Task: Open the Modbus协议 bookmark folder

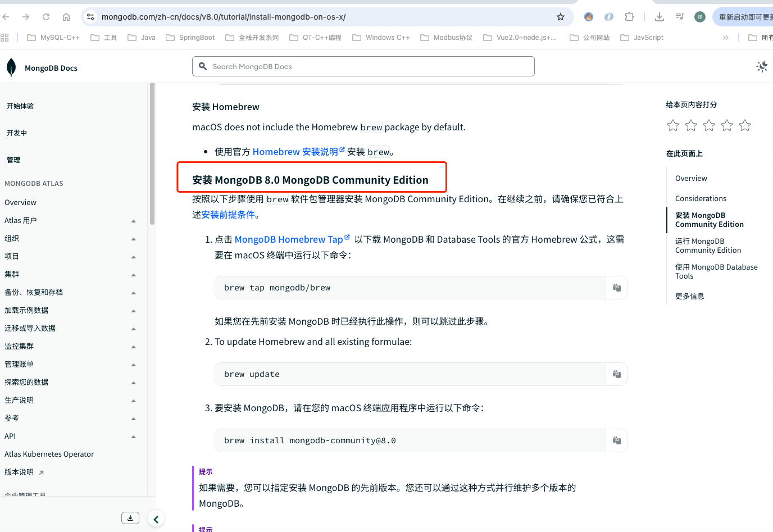Action: tap(446, 38)
